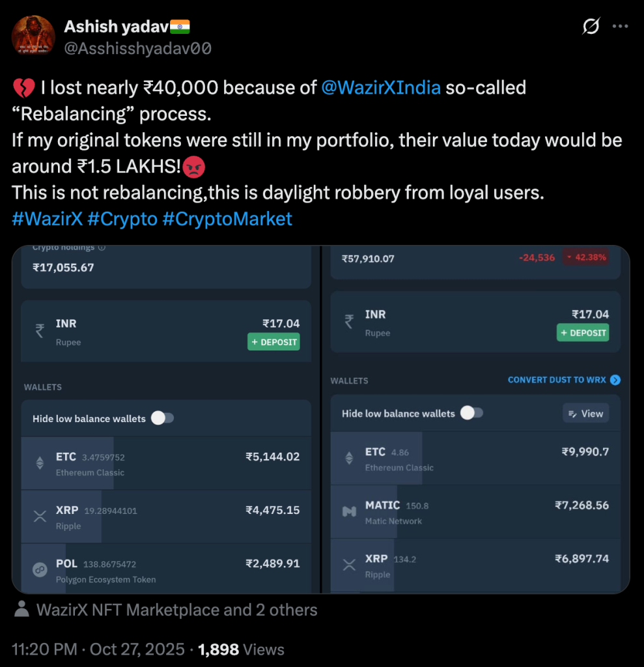Click the MATIC Matic Network icon
Screen dimensions: 644x667
coord(349,512)
